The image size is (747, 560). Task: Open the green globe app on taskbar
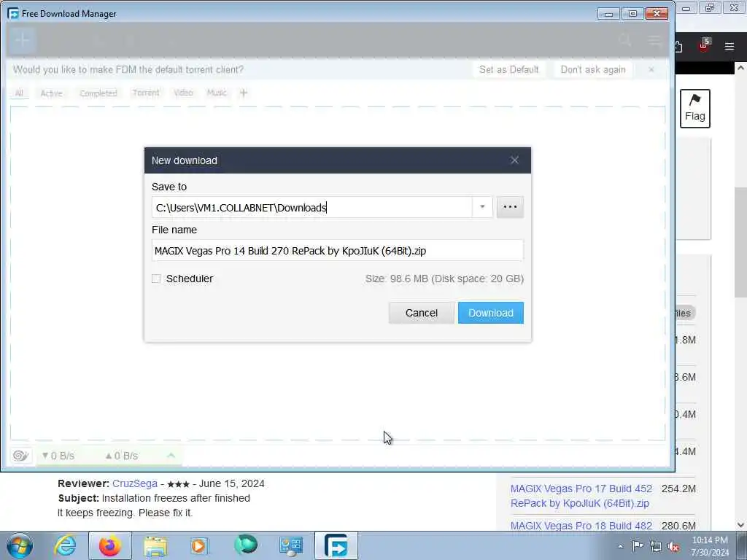tap(245, 545)
